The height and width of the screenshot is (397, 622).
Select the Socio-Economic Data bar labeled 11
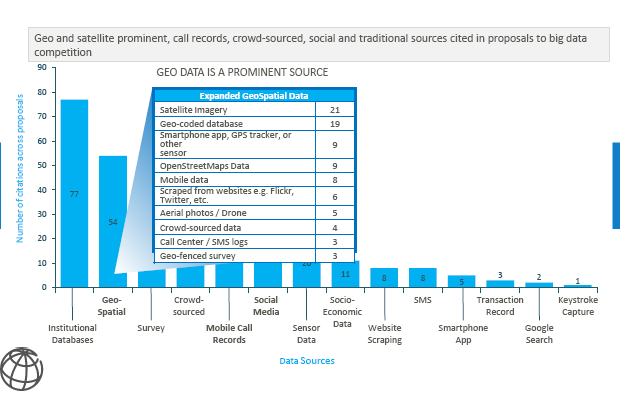pyautogui.click(x=346, y=274)
